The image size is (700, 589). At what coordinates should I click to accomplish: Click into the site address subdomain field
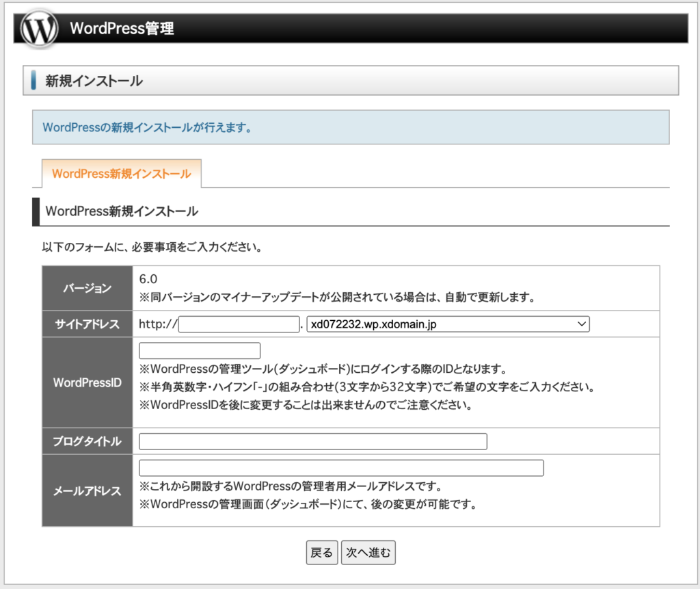coord(239,324)
